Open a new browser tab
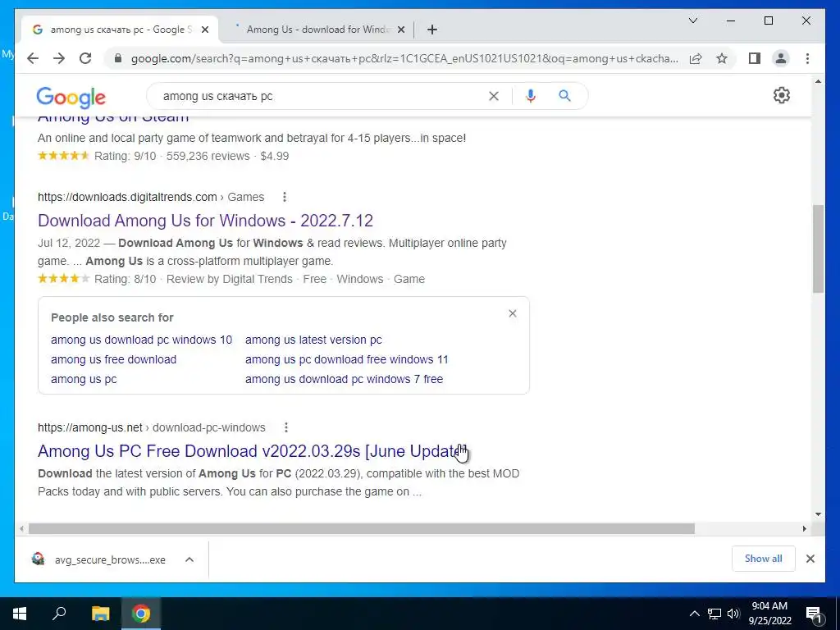Image resolution: width=840 pixels, height=630 pixels. tap(432, 30)
